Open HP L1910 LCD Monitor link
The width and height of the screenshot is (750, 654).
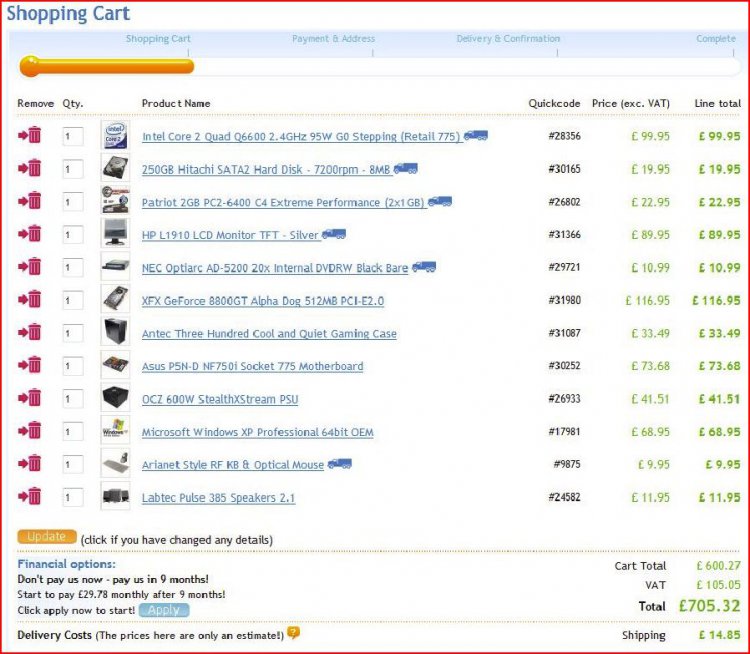(230, 235)
